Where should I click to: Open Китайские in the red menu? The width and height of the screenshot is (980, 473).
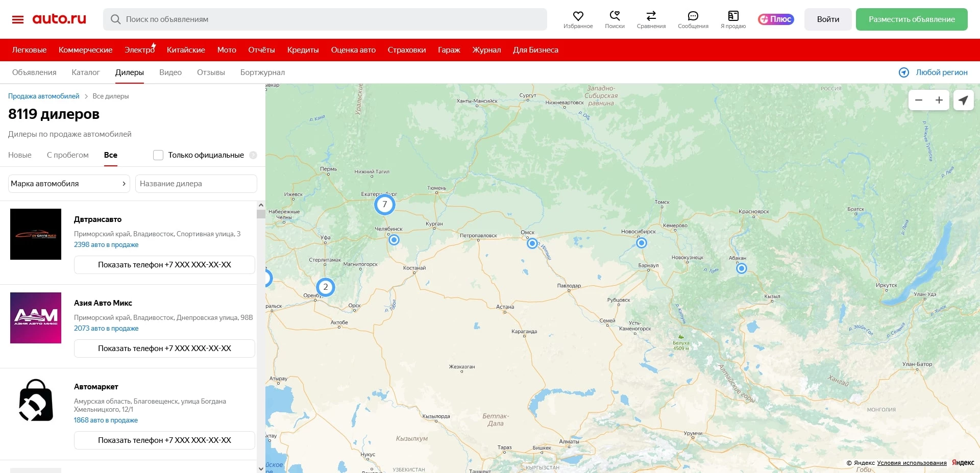[186, 50]
